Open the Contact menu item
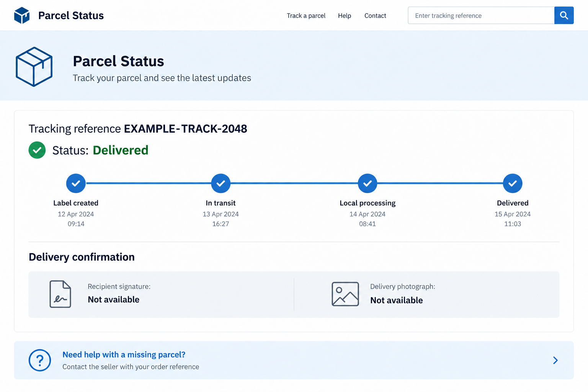 (x=375, y=16)
